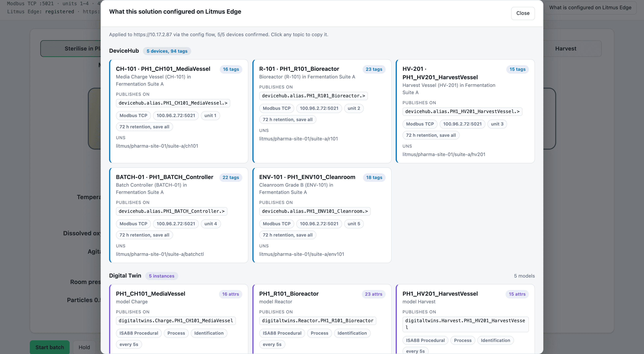The width and height of the screenshot is (644, 354).
Task: Open 'What is configured on Litmus Edge' button
Action: coord(590,7)
